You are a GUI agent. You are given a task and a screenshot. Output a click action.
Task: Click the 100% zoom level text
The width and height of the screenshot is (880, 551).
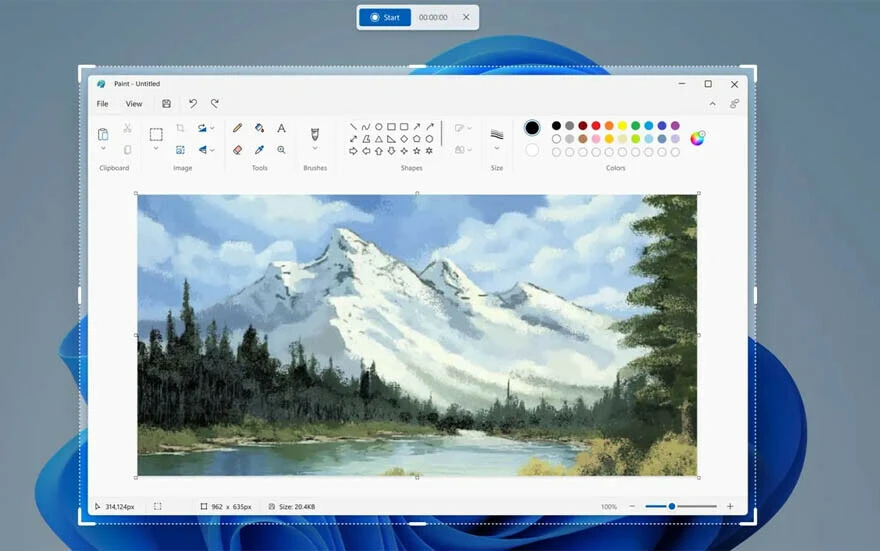click(608, 507)
